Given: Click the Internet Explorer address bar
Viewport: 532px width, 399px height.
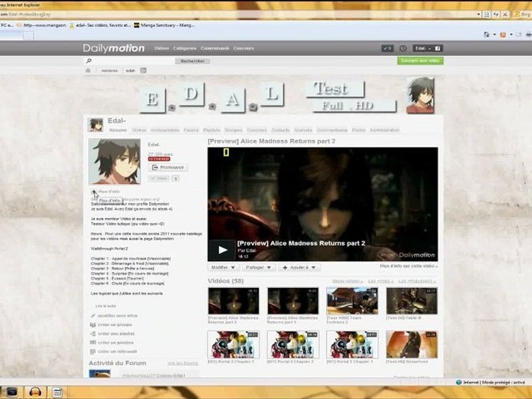Looking at the screenshot, I should pyautogui.click(x=238, y=14).
